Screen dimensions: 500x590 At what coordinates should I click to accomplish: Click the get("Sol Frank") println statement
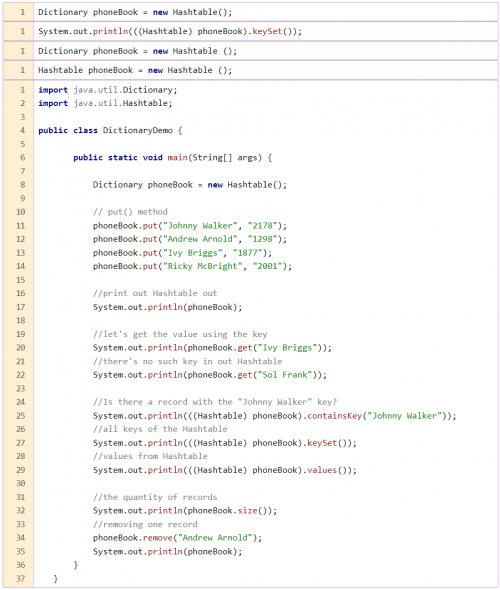coord(210,375)
